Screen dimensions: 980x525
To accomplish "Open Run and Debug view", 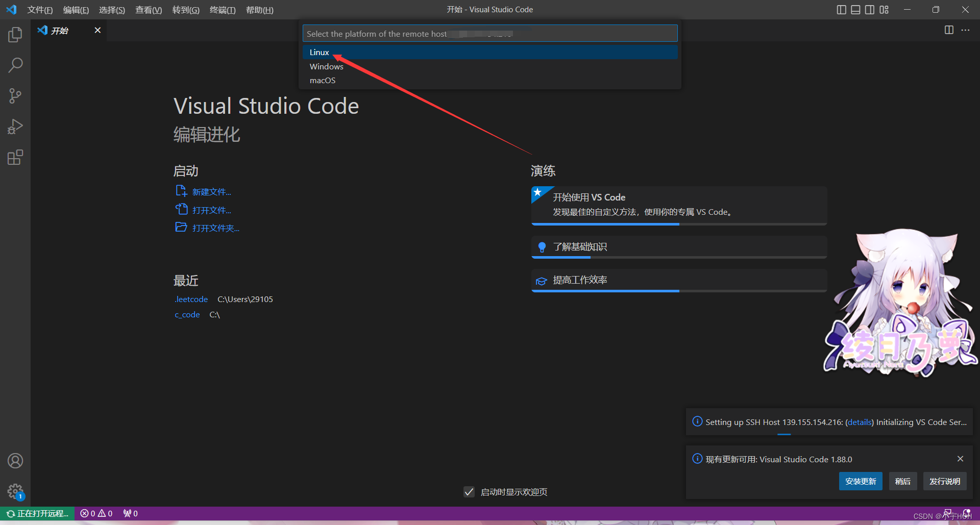I will tap(15, 127).
